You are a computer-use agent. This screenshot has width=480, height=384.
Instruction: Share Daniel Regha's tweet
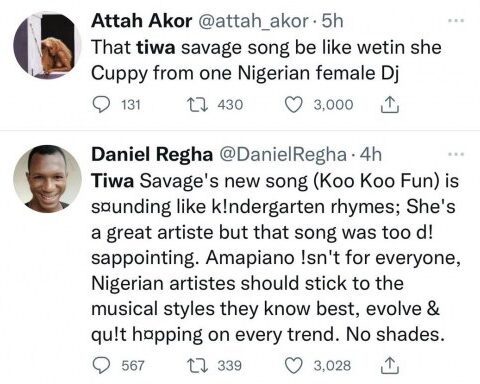click(x=390, y=365)
